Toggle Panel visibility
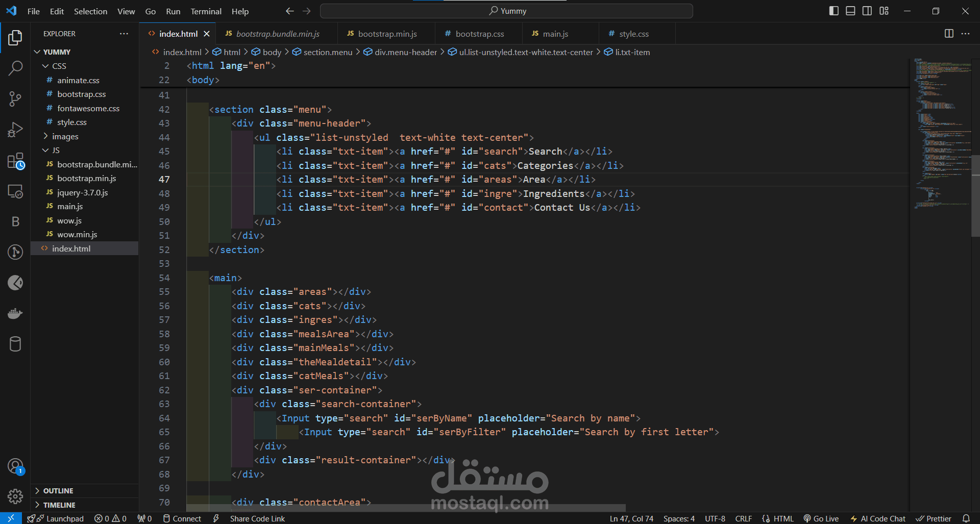 point(850,11)
